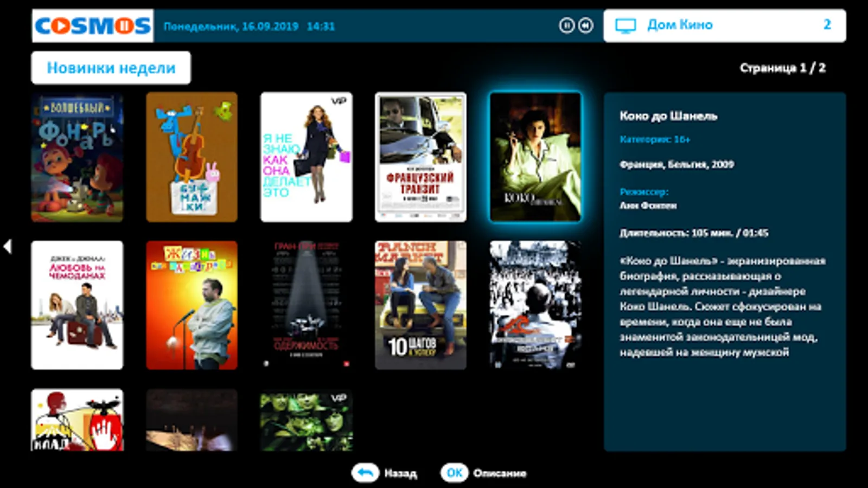Click the Назад label
This screenshot has width=868, height=488.
tap(401, 473)
